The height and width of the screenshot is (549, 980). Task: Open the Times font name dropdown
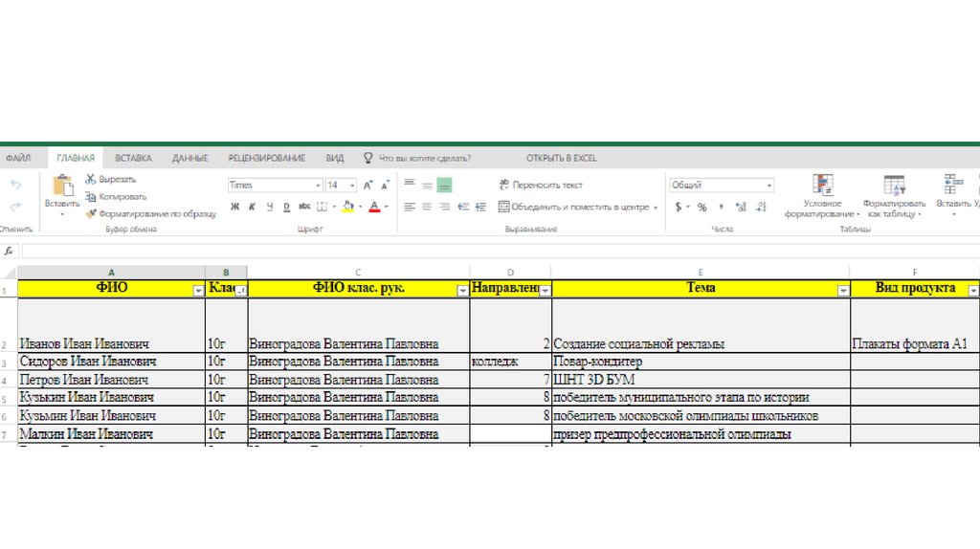coord(318,185)
